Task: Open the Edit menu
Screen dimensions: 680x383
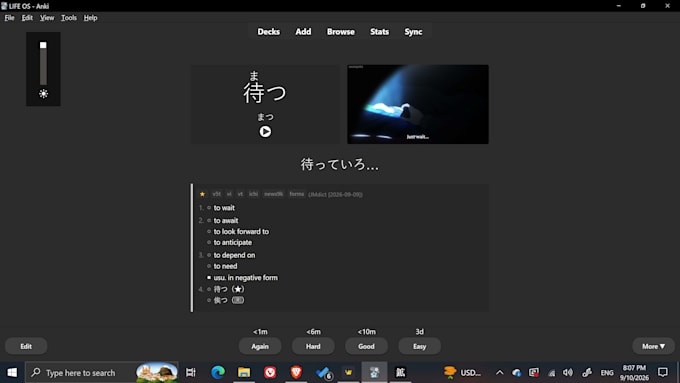Action: point(27,18)
